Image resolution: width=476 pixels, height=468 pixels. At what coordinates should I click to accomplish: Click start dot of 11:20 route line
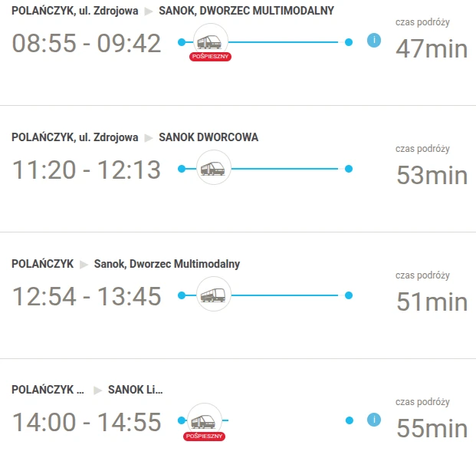(x=182, y=169)
